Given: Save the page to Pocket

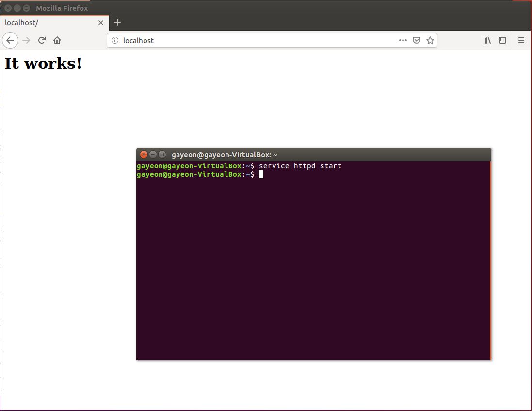Looking at the screenshot, I should (x=417, y=40).
